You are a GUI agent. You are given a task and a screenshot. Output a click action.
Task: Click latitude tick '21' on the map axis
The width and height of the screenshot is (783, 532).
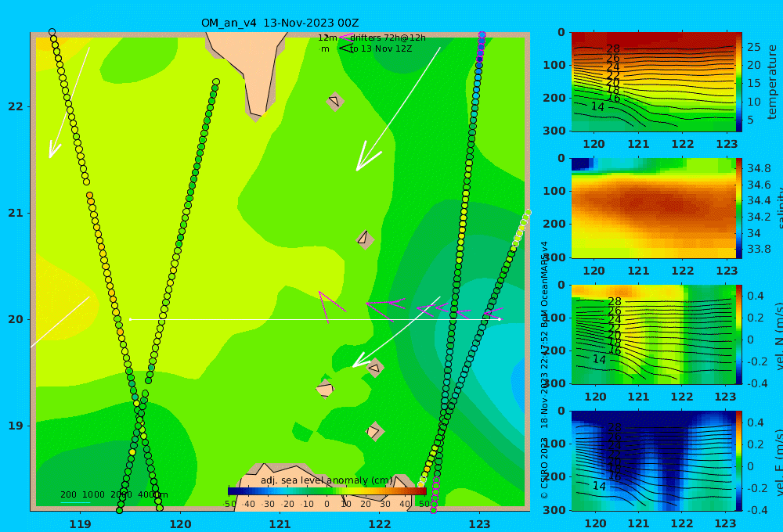[x=16, y=213]
